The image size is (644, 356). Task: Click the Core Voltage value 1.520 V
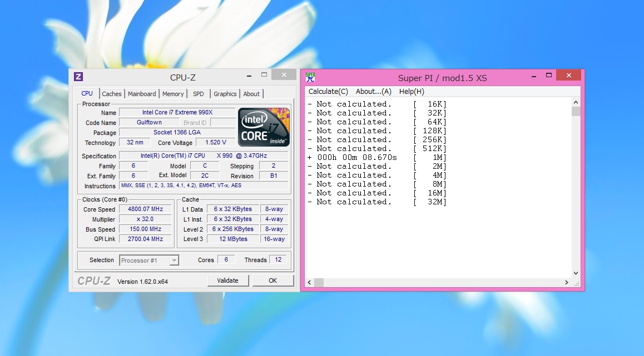216,142
